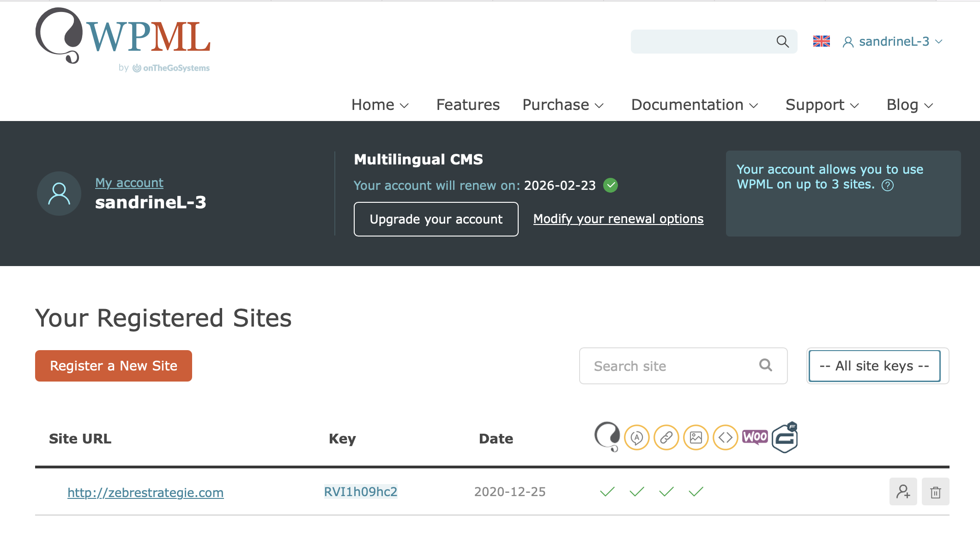The width and height of the screenshot is (980, 558).
Task: Click the third green checkmark in site row
Action: 666,491
